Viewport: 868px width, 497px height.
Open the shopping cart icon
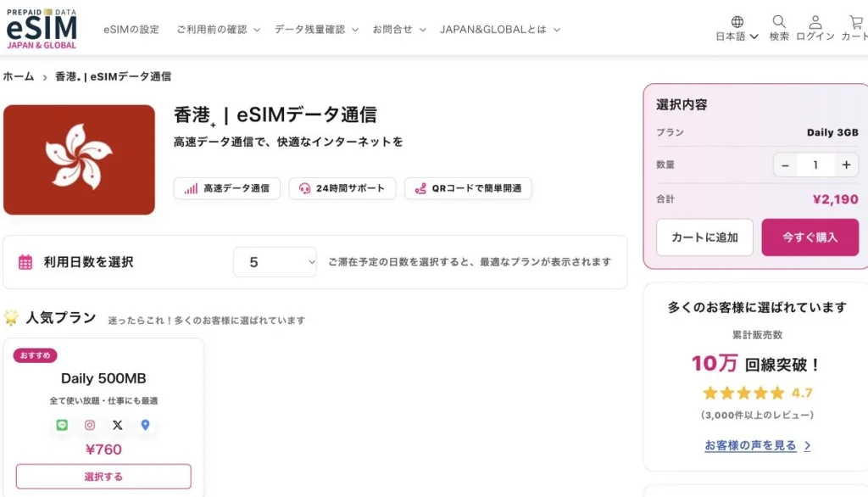pos(856,21)
